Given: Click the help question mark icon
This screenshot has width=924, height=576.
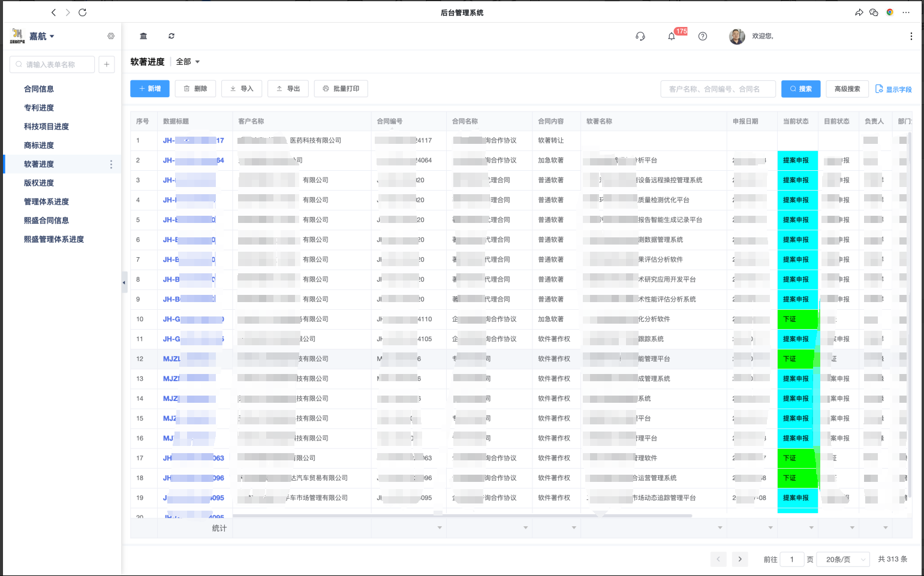Looking at the screenshot, I should pyautogui.click(x=703, y=37).
